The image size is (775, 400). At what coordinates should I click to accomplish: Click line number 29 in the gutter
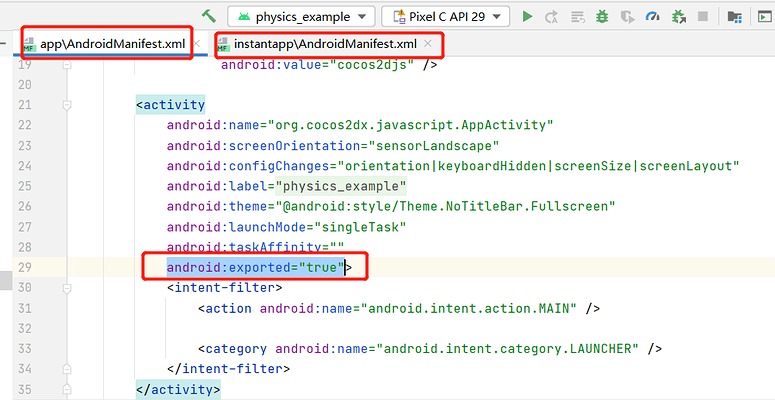(x=25, y=267)
